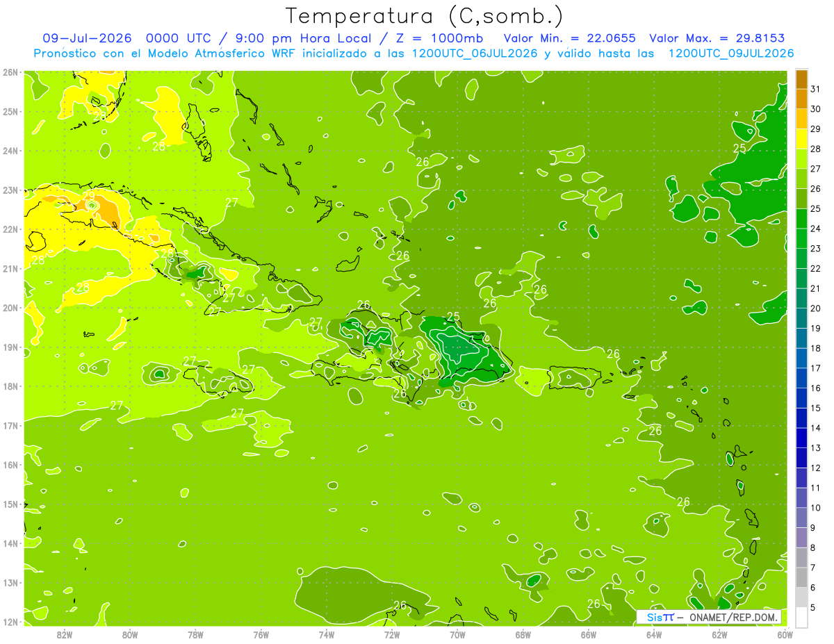Click the purple colorbar swatch between 9 and 10

point(801,518)
